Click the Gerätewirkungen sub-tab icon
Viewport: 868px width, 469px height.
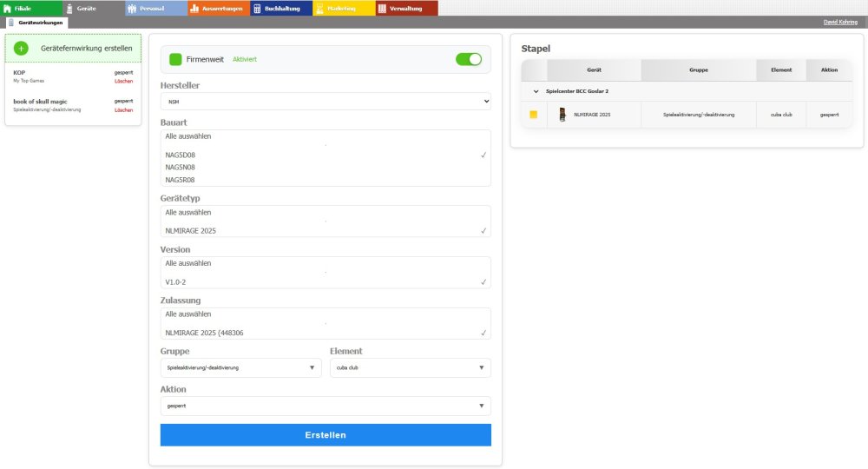click(x=11, y=23)
